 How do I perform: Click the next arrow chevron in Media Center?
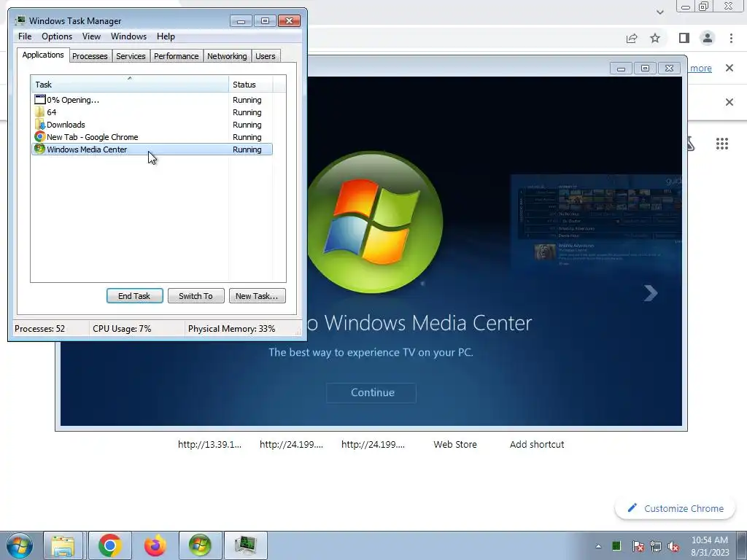tap(651, 293)
